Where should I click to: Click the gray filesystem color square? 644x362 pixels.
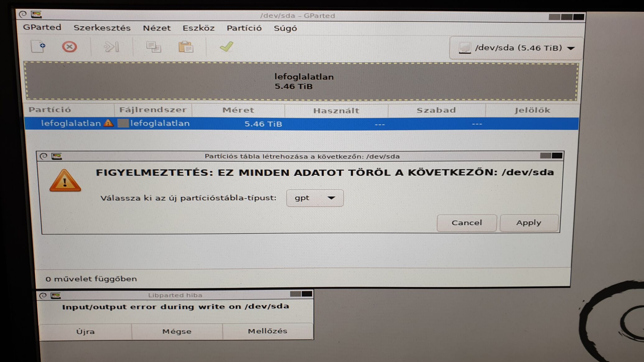[x=123, y=123]
